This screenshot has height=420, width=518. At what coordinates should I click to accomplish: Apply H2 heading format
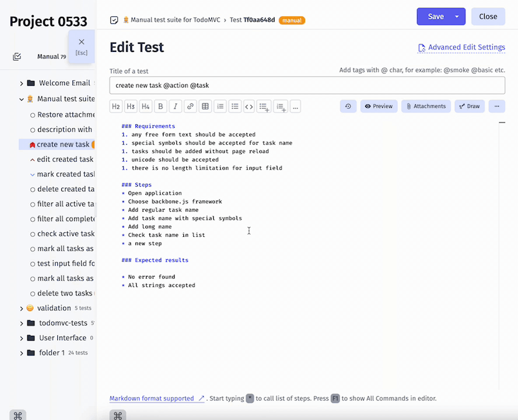[116, 106]
